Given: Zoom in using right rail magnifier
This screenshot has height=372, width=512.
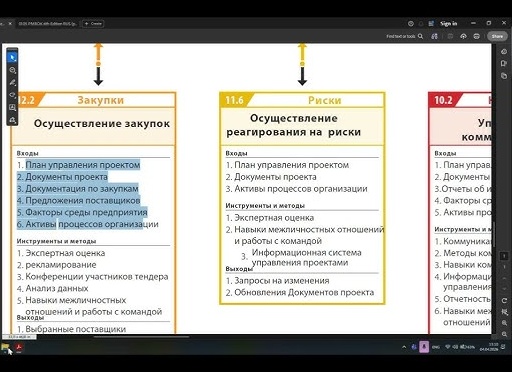Looking at the screenshot, I should click(x=504, y=323).
